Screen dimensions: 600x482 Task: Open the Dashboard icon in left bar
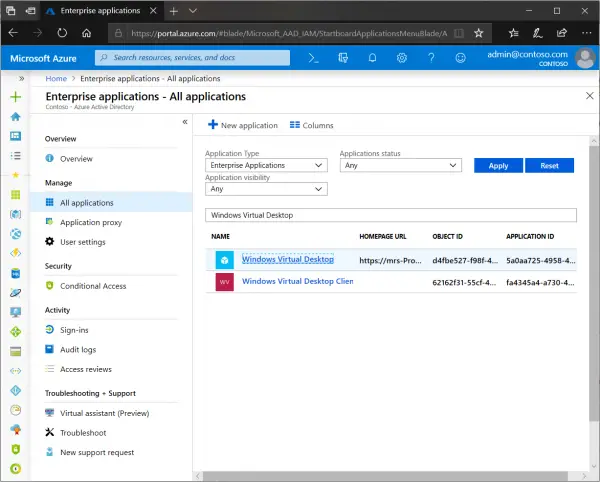pos(16,136)
